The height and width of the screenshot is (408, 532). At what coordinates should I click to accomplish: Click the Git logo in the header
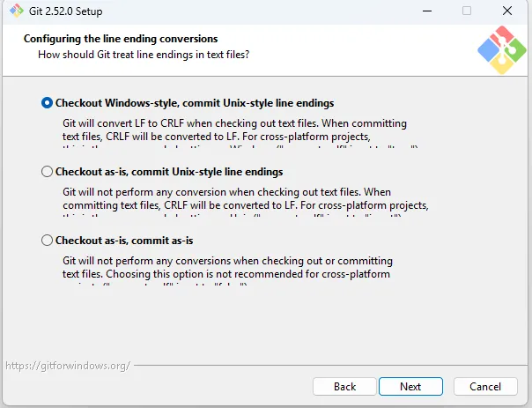pyautogui.click(x=501, y=50)
